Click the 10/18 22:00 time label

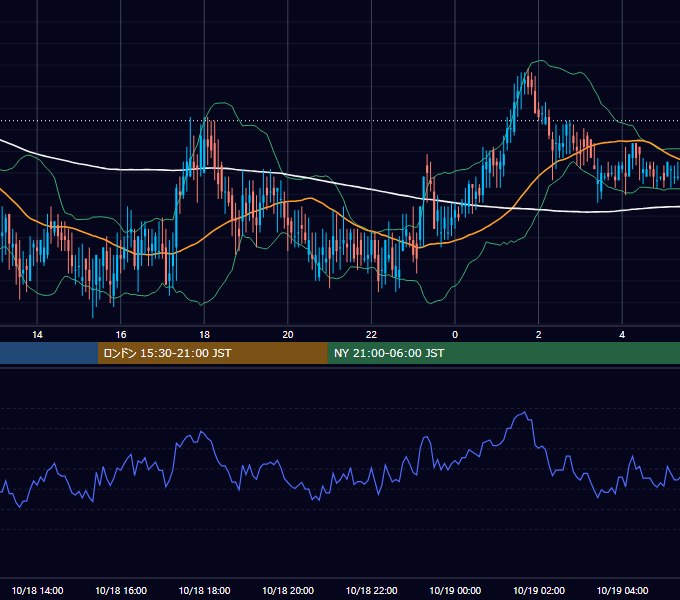click(x=371, y=590)
